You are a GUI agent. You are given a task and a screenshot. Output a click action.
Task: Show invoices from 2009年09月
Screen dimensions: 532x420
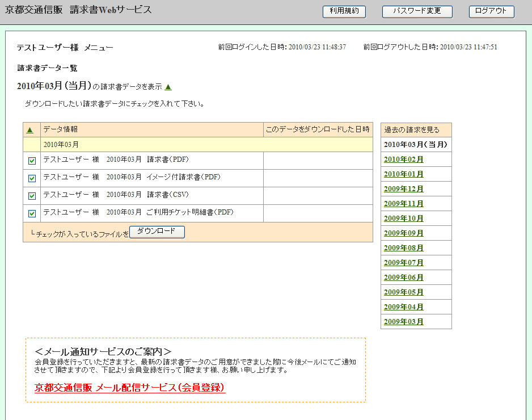(404, 233)
